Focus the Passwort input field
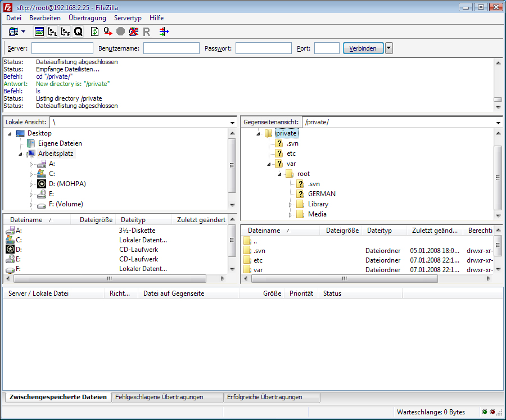The height and width of the screenshot is (420, 506). (264, 48)
